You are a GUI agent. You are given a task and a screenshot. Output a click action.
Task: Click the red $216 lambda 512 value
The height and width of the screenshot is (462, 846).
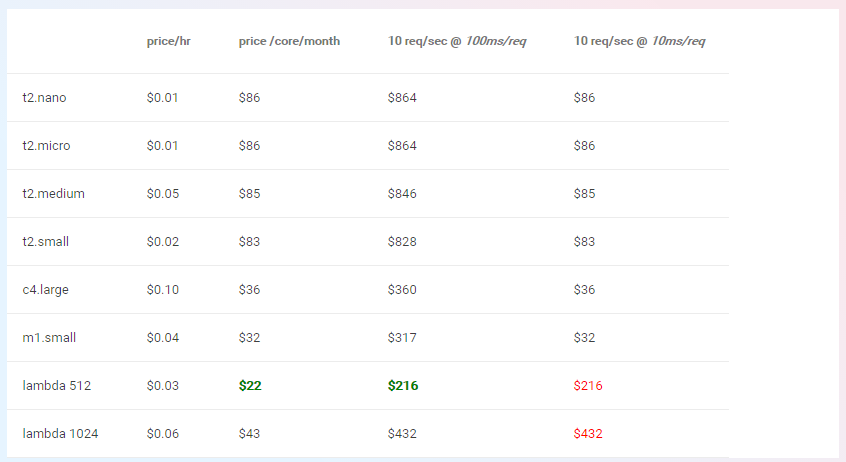588,386
